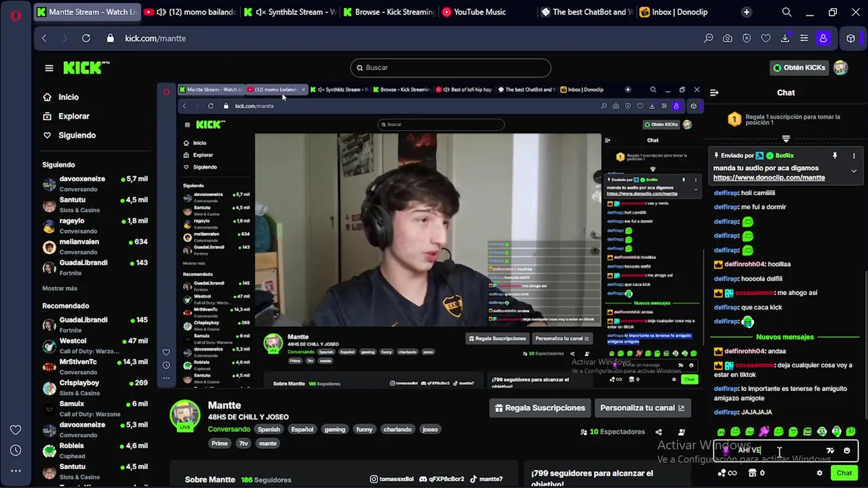Go back to the previous page
Image resolution: width=868 pixels, height=488 pixels.
(x=44, y=39)
